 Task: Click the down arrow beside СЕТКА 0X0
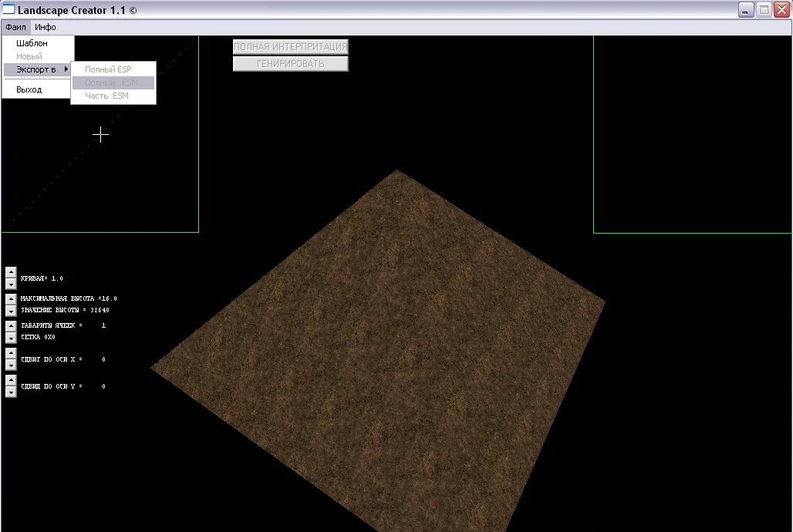11,338
